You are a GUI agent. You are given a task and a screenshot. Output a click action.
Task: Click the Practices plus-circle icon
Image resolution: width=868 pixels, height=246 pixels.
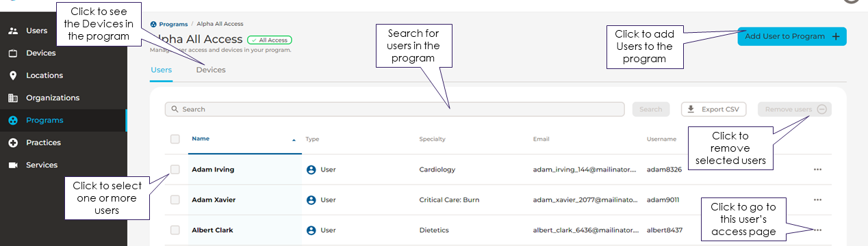[x=13, y=143]
